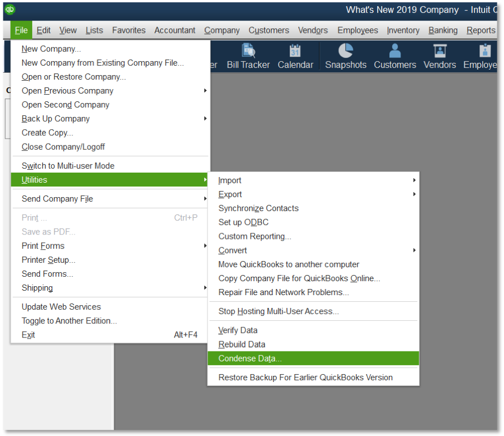Open the Banking menu

[443, 30]
